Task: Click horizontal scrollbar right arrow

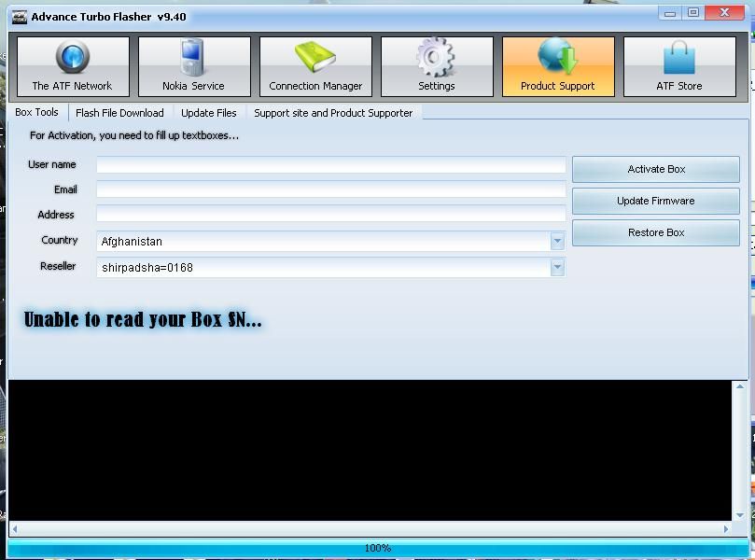Action: (726, 528)
